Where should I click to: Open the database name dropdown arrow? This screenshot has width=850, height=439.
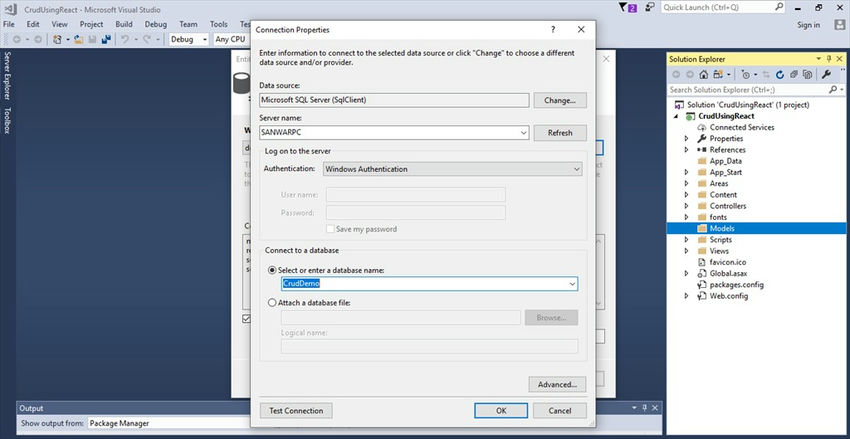[572, 283]
